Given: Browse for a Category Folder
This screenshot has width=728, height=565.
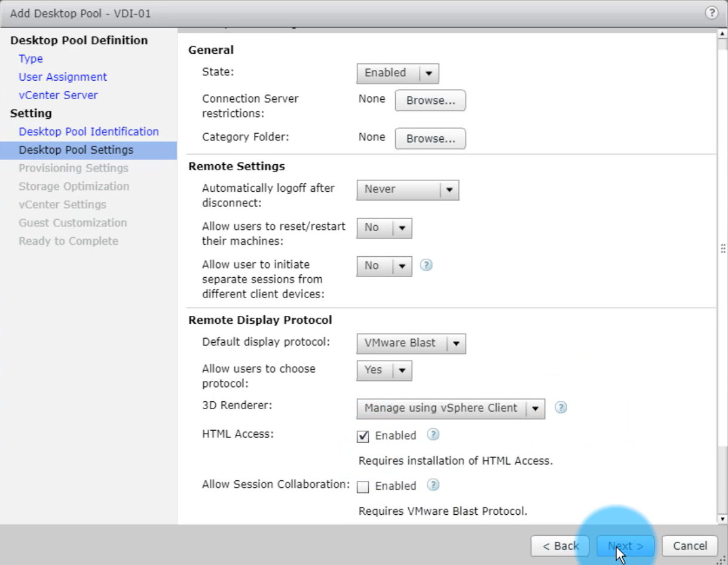Looking at the screenshot, I should 430,139.
